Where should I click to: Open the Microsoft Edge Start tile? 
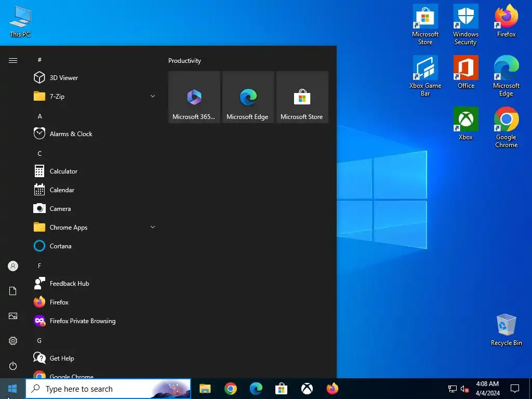[x=248, y=97]
